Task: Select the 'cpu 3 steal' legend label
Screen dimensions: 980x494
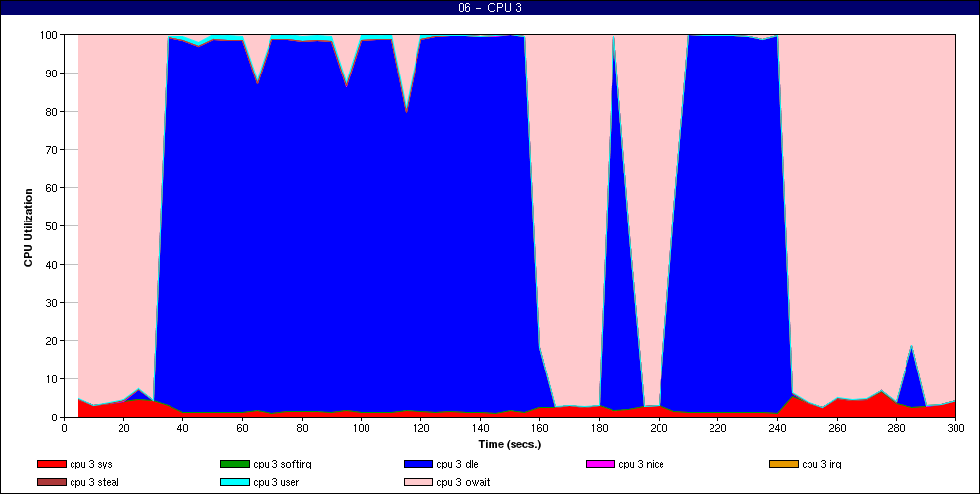Action: point(94,483)
